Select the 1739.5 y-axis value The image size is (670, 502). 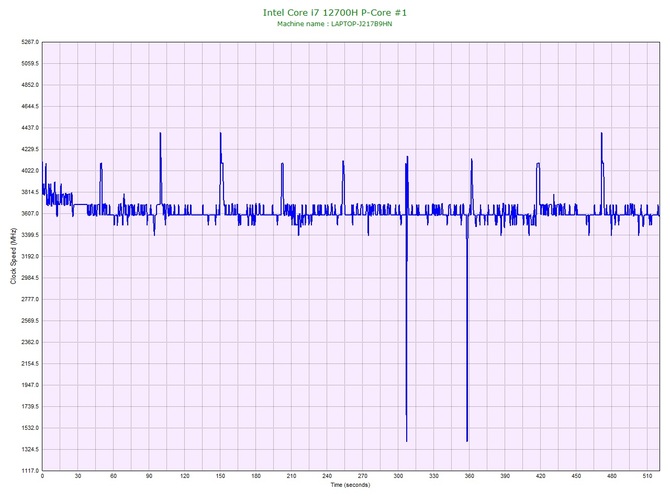click(x=30, y=406)
